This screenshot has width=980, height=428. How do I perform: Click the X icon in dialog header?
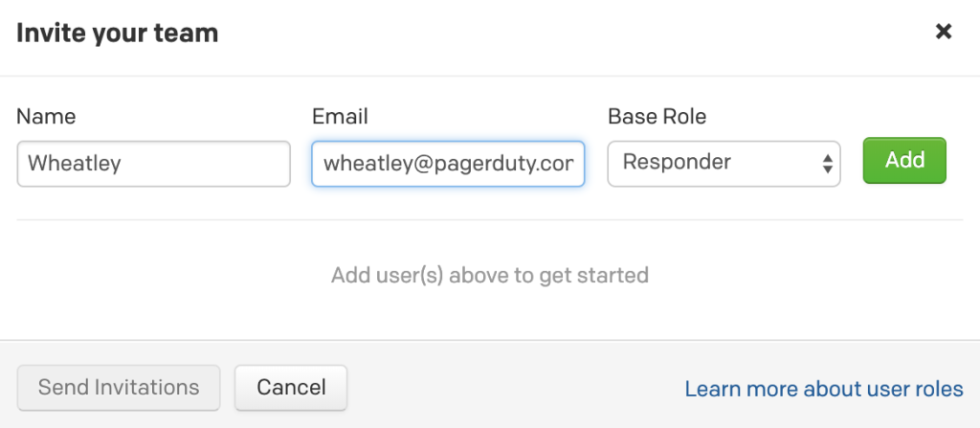coord(944,33)
